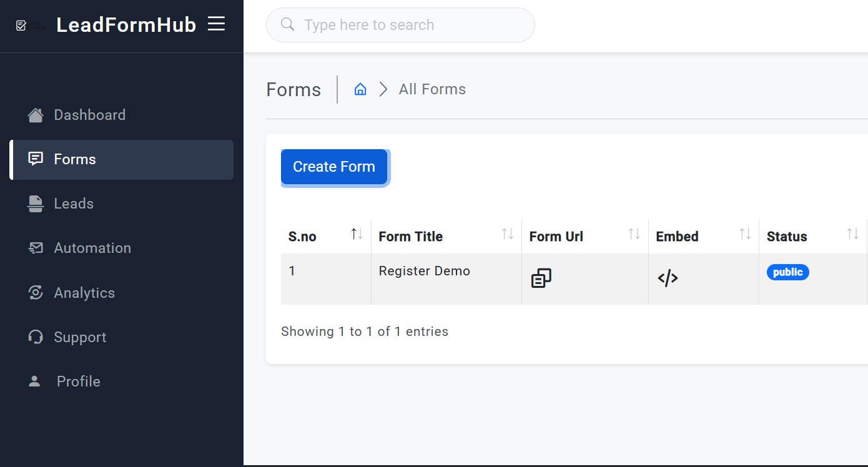
Task: Open the Automation section
Action: coord(122,248)
